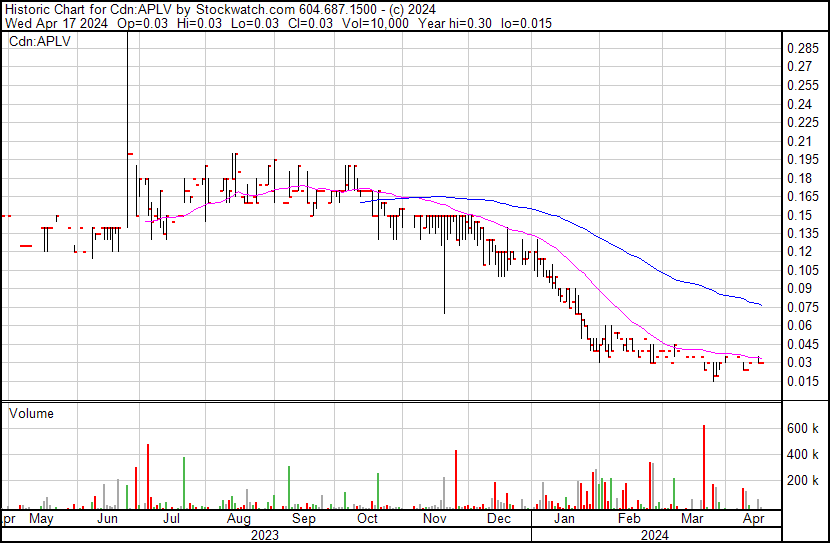Click the Aug month label
The height and width of the screenshot is (543, 830).
[x=238, y=519]
